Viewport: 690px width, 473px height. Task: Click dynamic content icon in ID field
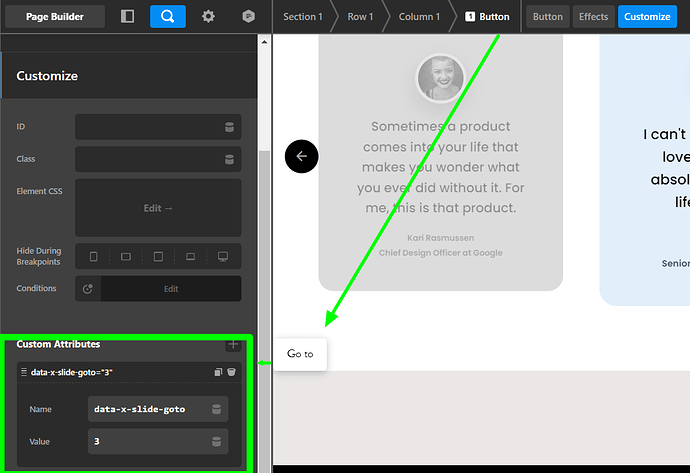pyautogui.click(x=229, y=127)
